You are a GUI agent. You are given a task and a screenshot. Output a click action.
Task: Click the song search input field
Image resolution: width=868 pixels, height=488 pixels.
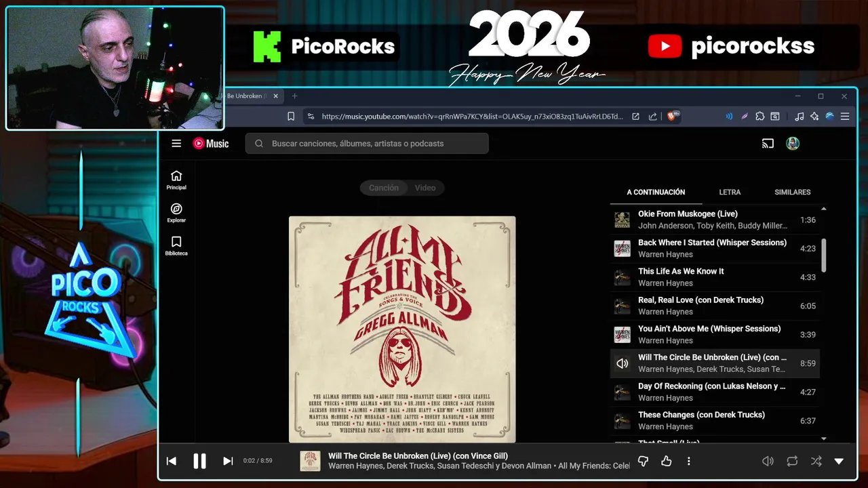(x=367, y=144)
